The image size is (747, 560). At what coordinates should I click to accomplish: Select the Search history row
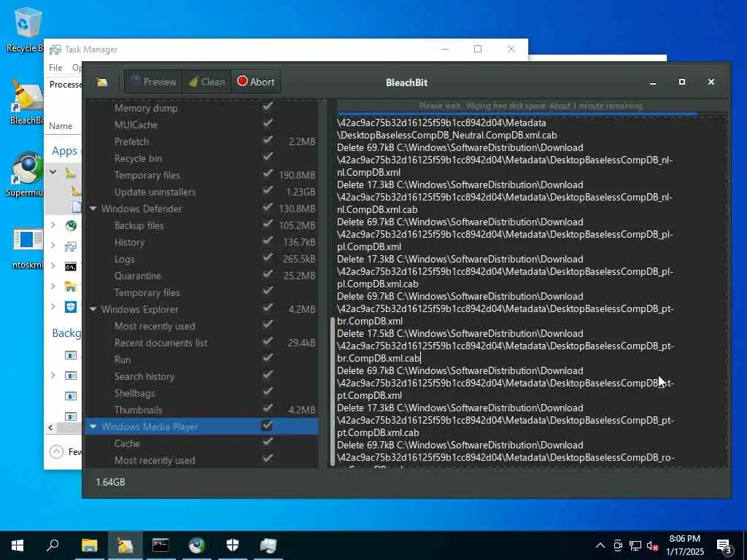pyautogui.click(x=202, y=376)
